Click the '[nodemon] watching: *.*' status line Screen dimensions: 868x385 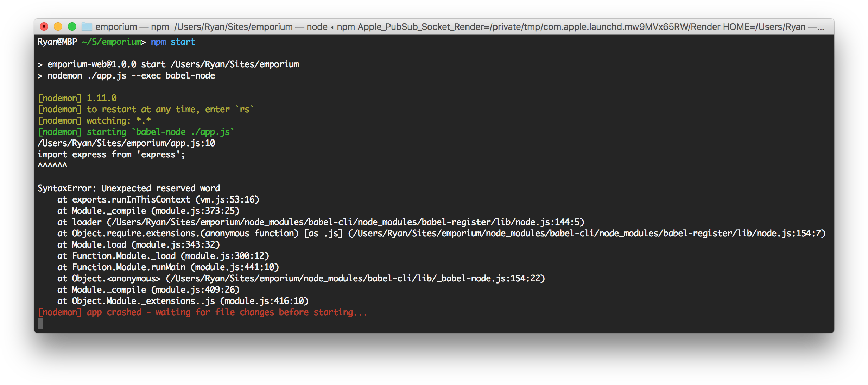pos(94,120)
